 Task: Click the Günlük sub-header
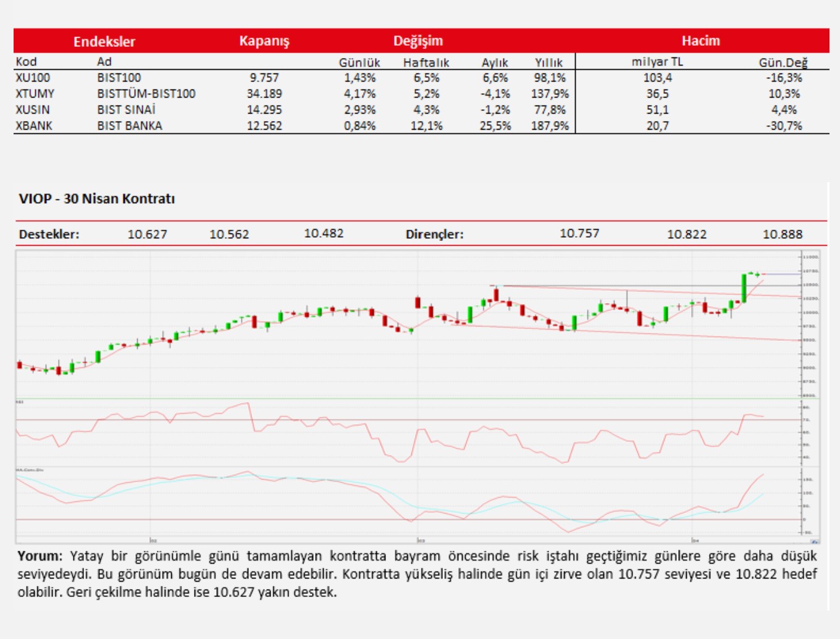(359, 62)
